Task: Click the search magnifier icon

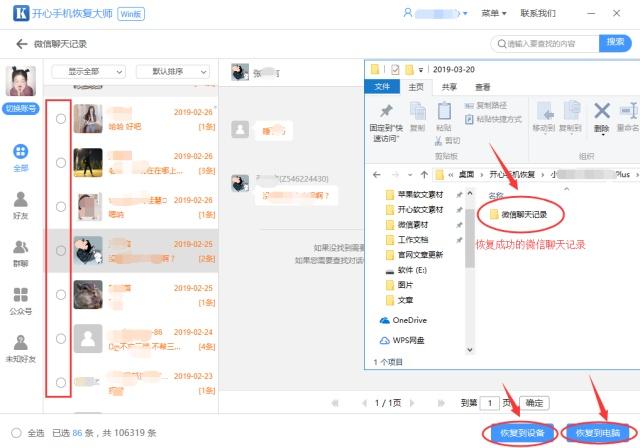Action: click(502, 43)
